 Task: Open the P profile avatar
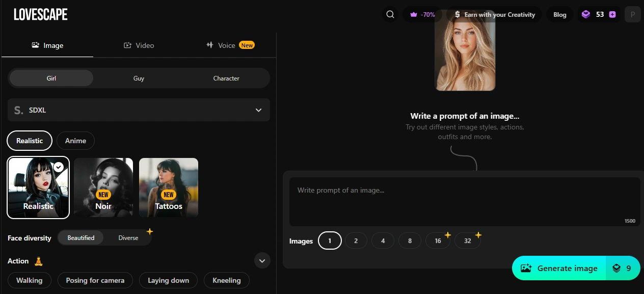coord(632,15)
